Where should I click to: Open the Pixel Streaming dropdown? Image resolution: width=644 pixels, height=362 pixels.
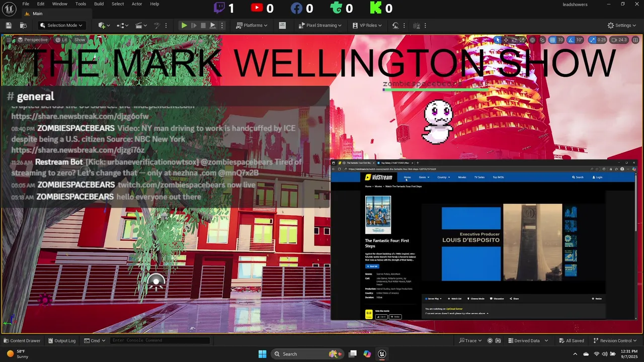pyautogui.click(x=320, y=25)
